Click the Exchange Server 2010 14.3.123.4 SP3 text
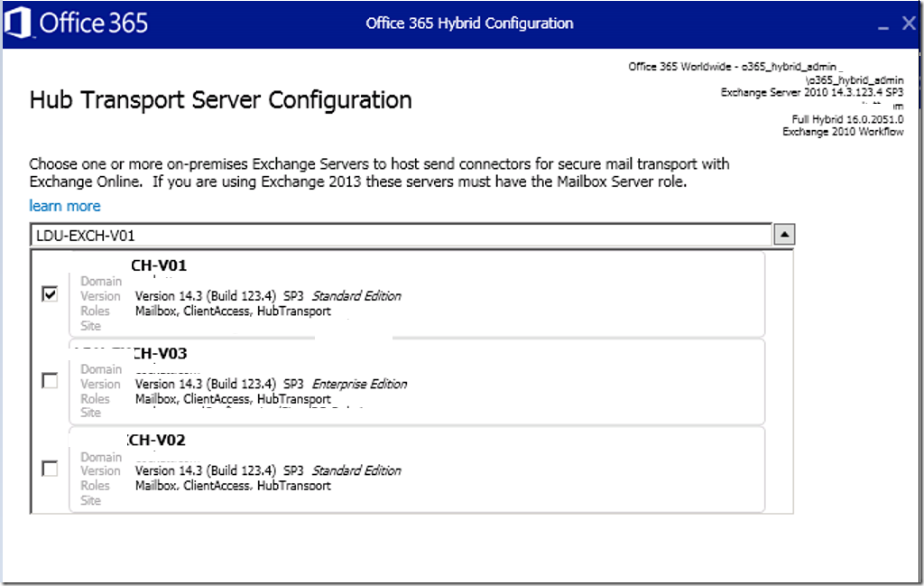Viewport: 924px width, 586px height. [812, 93]
